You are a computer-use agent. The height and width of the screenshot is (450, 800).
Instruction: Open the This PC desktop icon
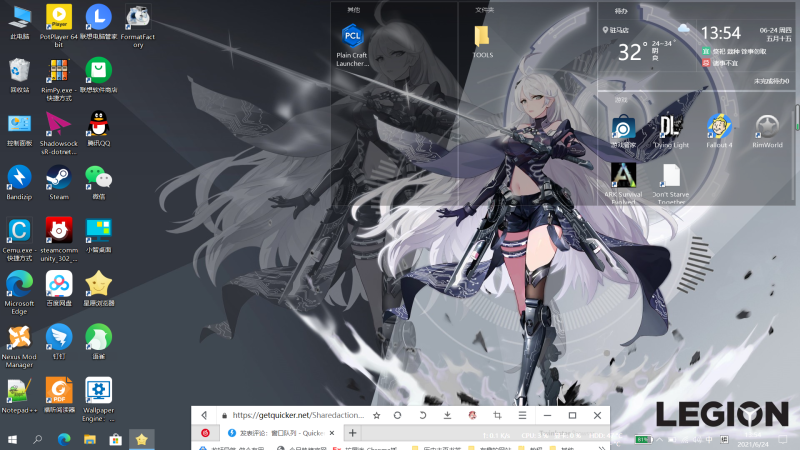coord(19,22)
